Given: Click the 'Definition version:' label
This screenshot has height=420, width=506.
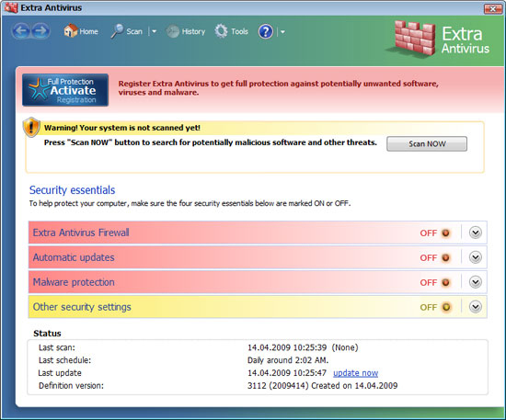Looking at the screenshot, I should (x=72, y=385).
